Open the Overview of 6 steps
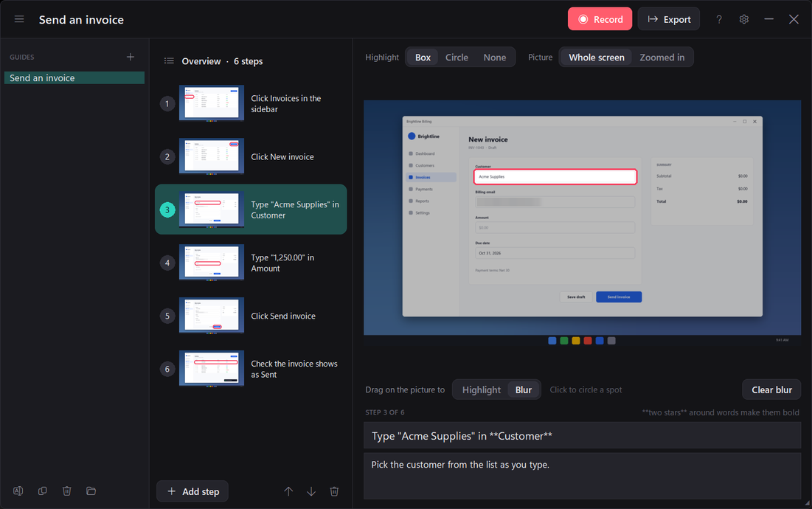Screen dimensions: 812x509 pyautogui.click(x=222, y=61)
